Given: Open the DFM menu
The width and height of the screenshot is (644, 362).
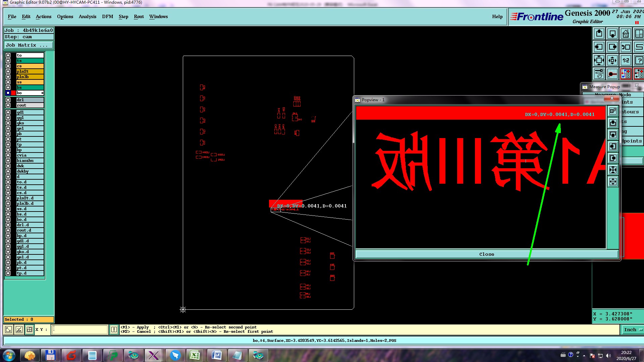Looking at the screenshot, I should point(107,16).
